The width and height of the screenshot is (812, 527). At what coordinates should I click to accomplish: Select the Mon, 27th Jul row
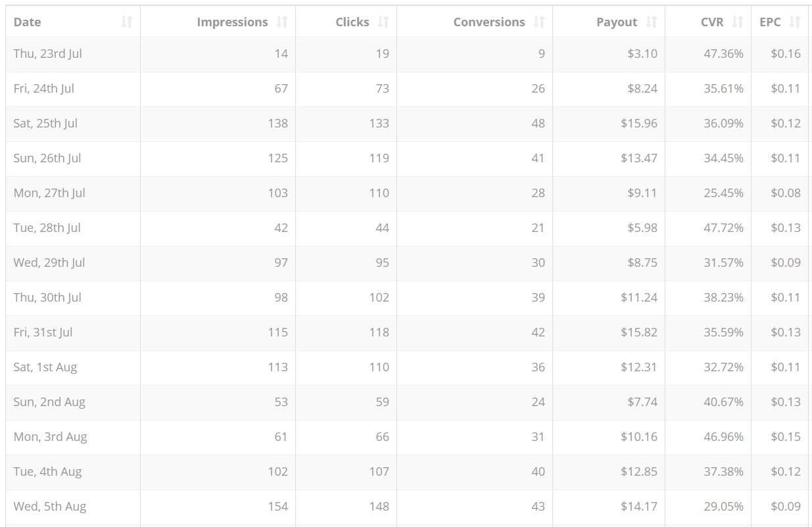coord(49,193)
